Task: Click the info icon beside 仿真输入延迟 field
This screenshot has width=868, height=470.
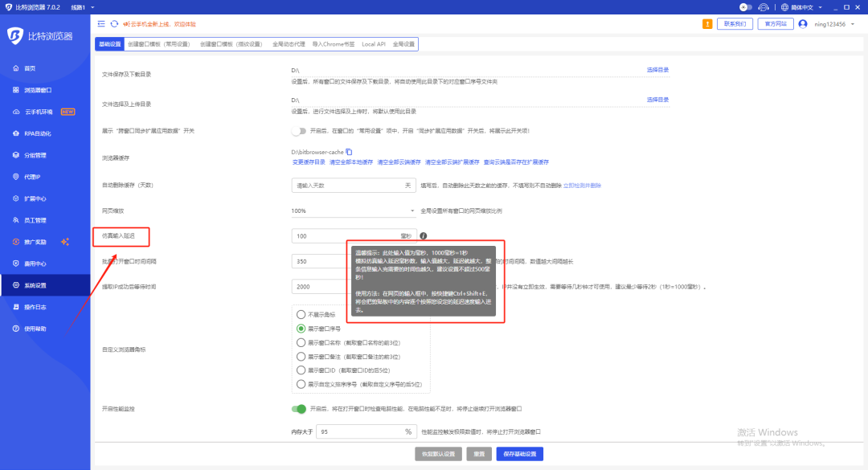Action: pyautogui.click(x=423, y=236)
